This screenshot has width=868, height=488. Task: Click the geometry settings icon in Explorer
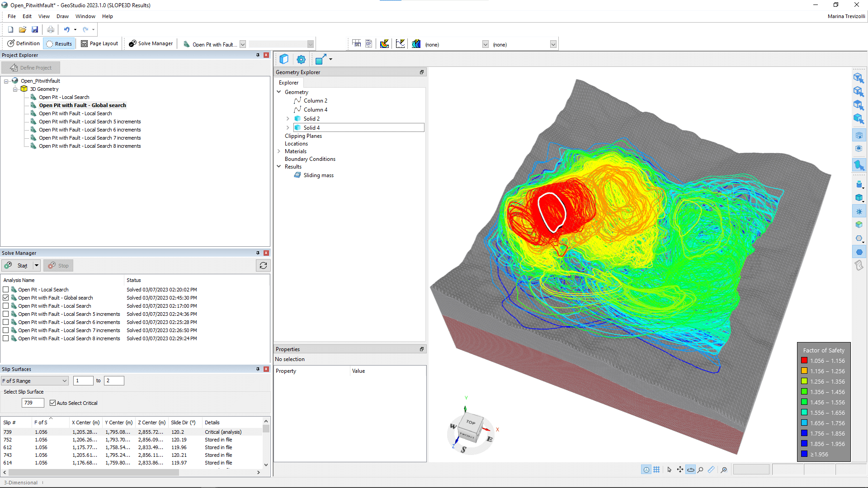coord(301,58)
